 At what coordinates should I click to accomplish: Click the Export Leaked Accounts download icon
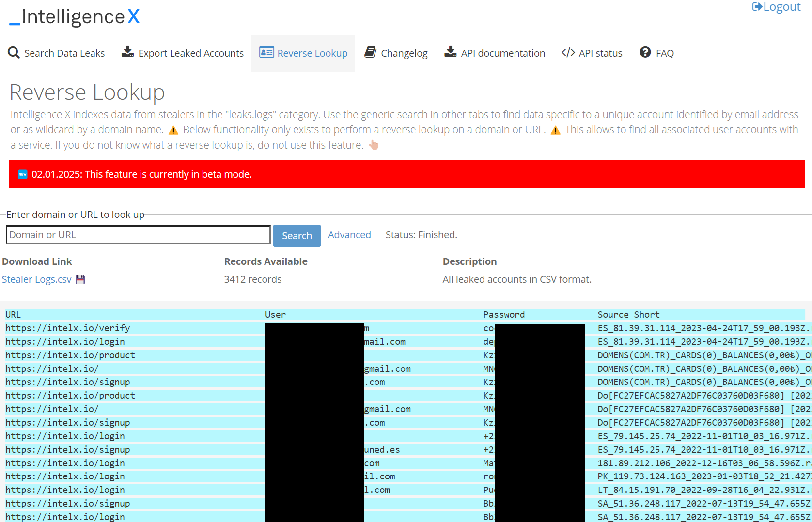coord(127,52)
